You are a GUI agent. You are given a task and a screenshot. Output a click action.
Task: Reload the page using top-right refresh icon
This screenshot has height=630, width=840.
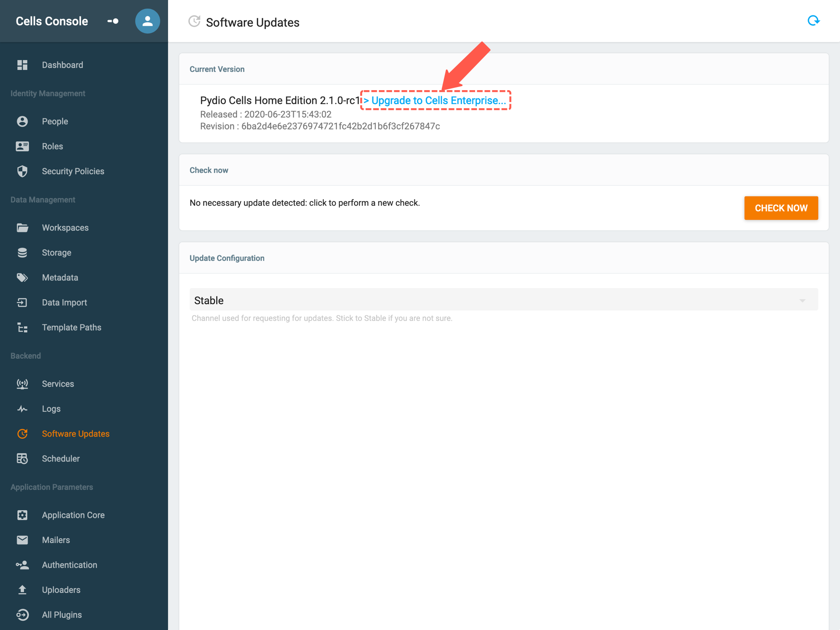[813, 21]
